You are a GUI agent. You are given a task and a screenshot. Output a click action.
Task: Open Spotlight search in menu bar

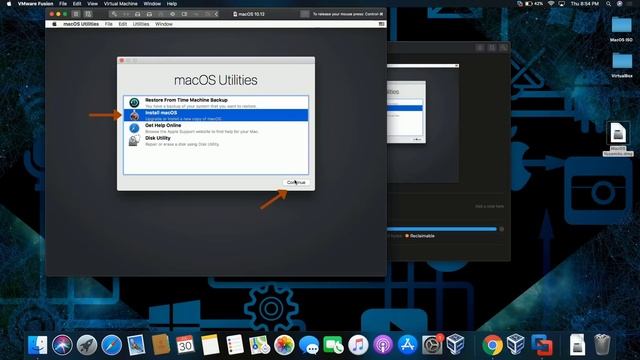[x=608, y=4]
